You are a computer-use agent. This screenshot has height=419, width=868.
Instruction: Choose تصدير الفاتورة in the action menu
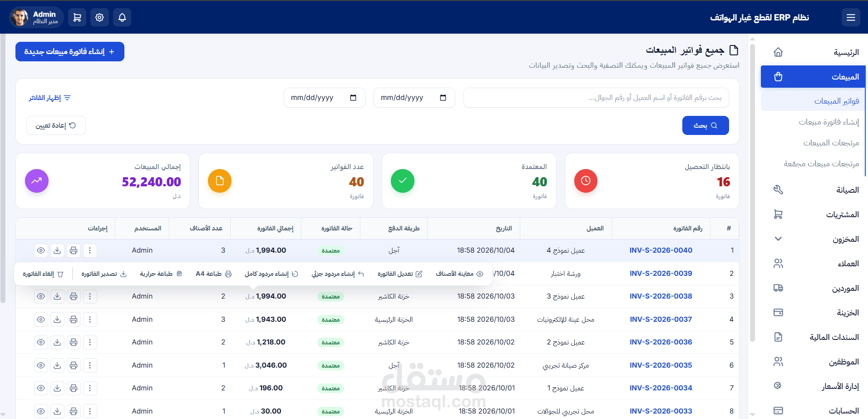coord(104,274)
